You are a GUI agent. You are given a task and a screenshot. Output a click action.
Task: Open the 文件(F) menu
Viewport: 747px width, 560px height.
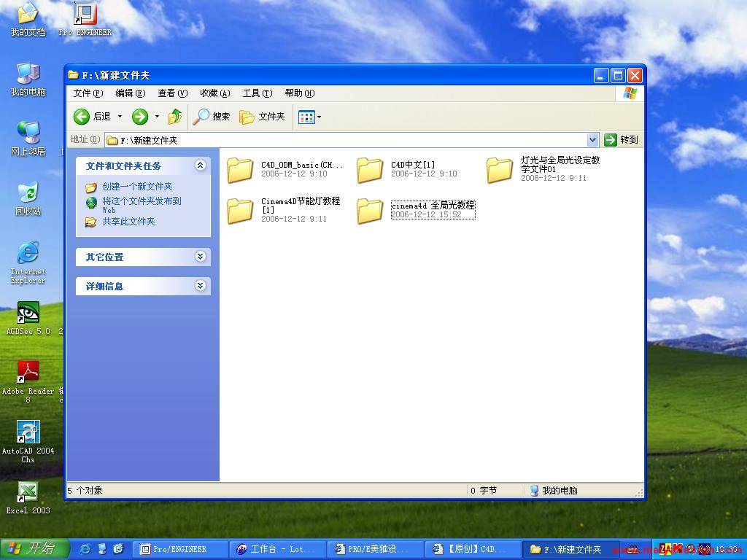88,93
